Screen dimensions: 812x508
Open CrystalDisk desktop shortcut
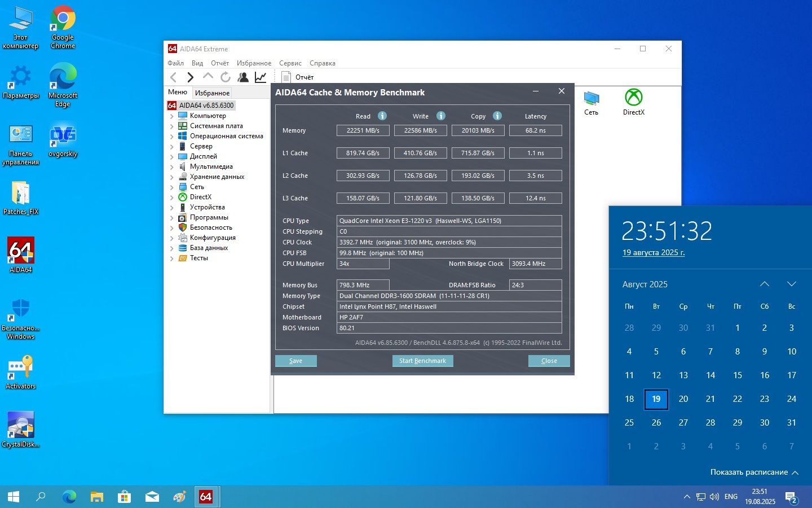(21, 430)
